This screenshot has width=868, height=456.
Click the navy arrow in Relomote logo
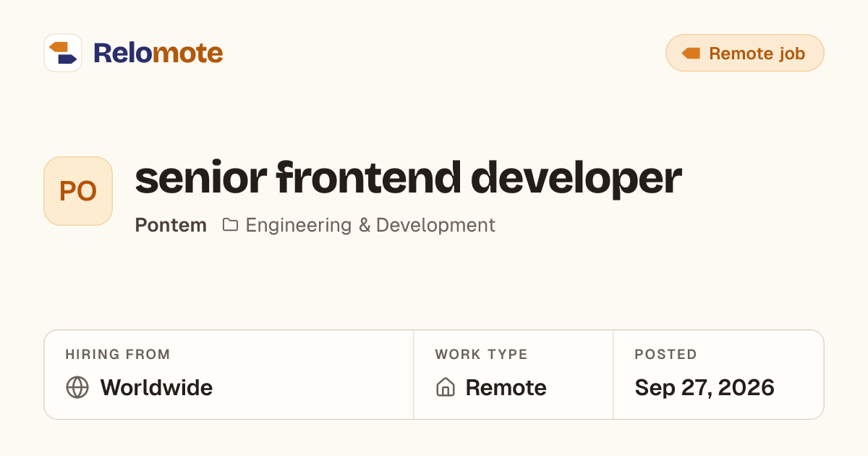pyautogui.click(x=67, y=59)
